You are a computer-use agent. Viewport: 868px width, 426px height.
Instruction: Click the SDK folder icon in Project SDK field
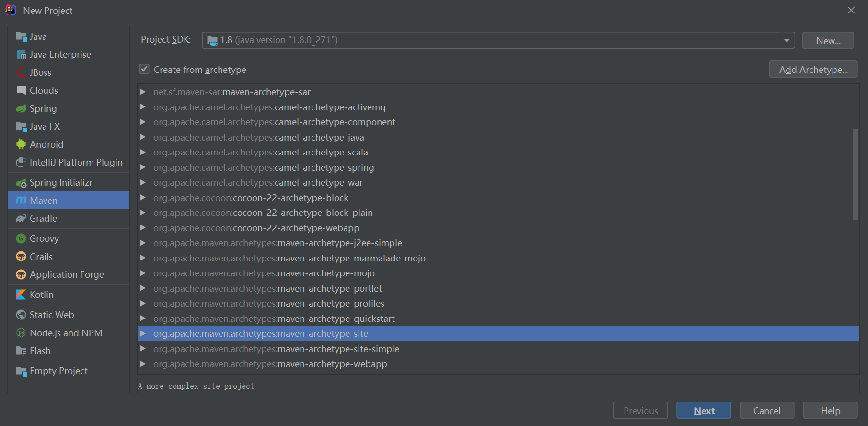212,41
